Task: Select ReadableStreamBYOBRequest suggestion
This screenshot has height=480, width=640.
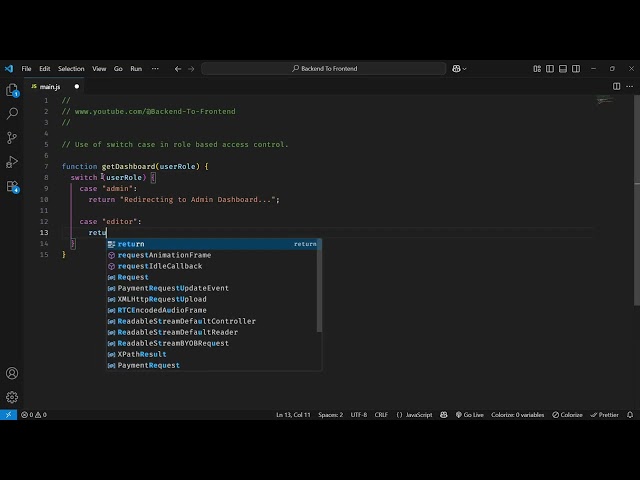Action: 212,343
